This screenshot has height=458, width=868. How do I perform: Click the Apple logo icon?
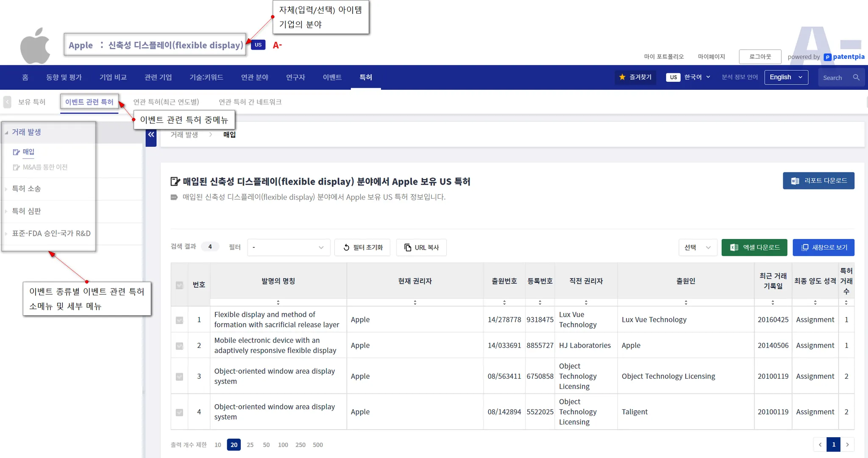point(35,46)
